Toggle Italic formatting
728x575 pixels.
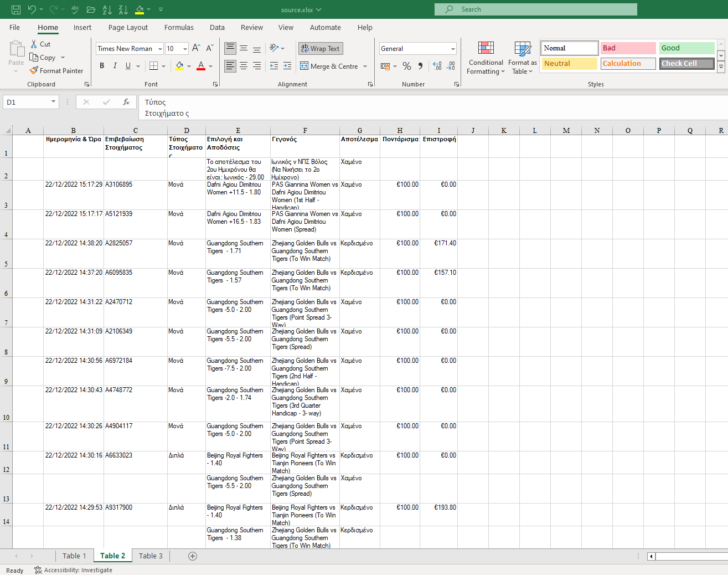(x=115, y=66)
